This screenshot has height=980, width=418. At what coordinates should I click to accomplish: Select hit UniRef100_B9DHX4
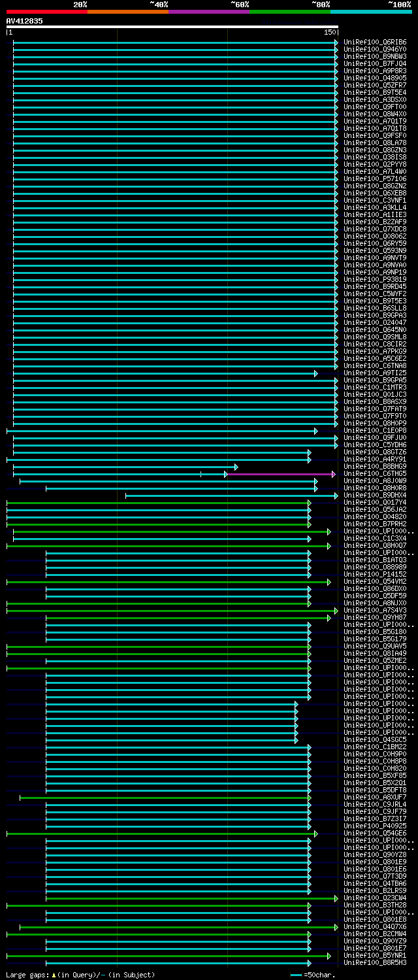click(375, 495)
